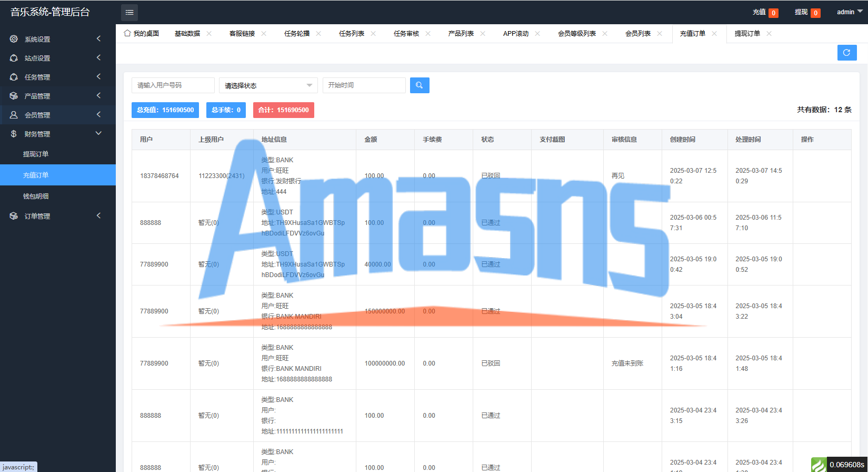Click the 产品管理 cube icon

14,96
